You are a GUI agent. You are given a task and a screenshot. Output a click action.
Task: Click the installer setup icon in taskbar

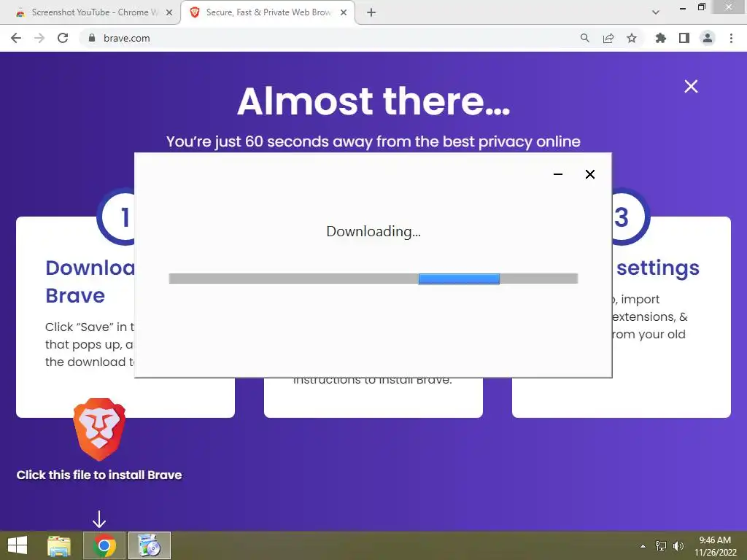point(150,545)
